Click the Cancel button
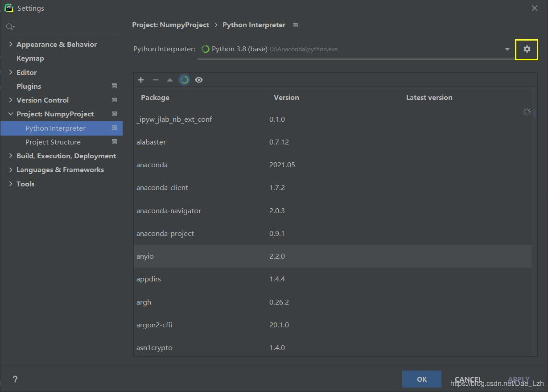Viewport: 548px width, 392px height. pyautogui.click(x=468, y=379)
